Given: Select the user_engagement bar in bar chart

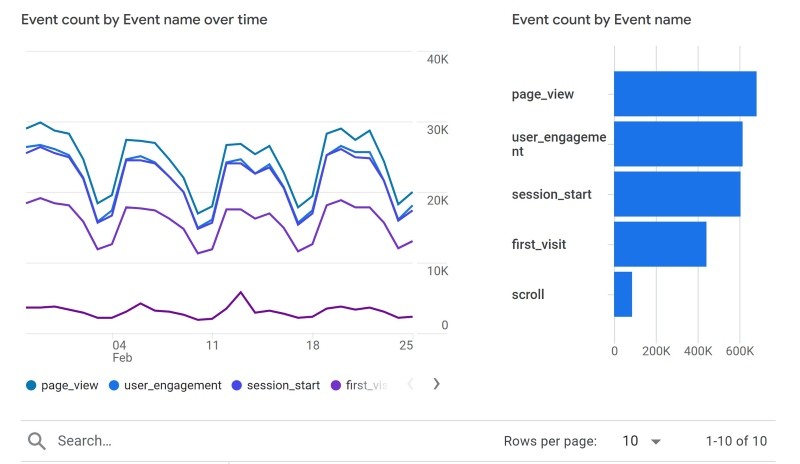Looking at the screenshot, I should click(677, 144).
